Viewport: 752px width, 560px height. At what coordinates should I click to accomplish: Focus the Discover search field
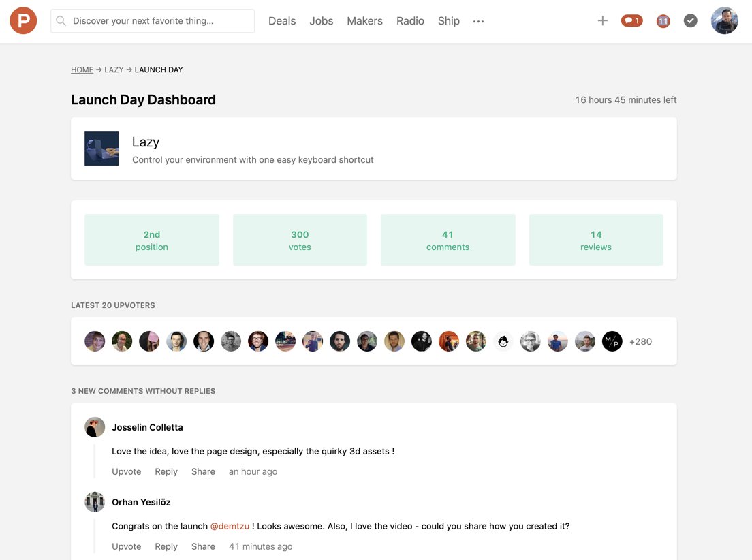pos(153,20)
